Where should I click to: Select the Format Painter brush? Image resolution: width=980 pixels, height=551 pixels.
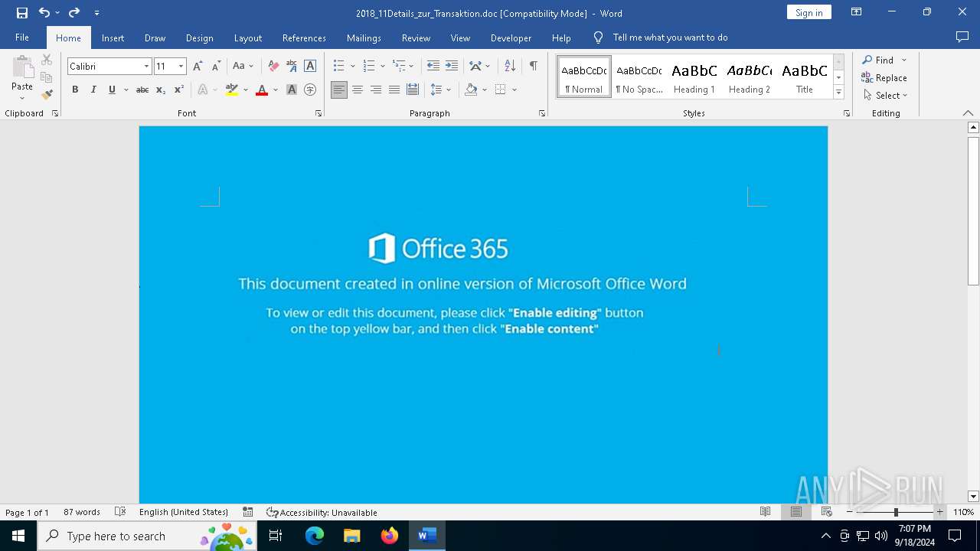pos(47,95)
